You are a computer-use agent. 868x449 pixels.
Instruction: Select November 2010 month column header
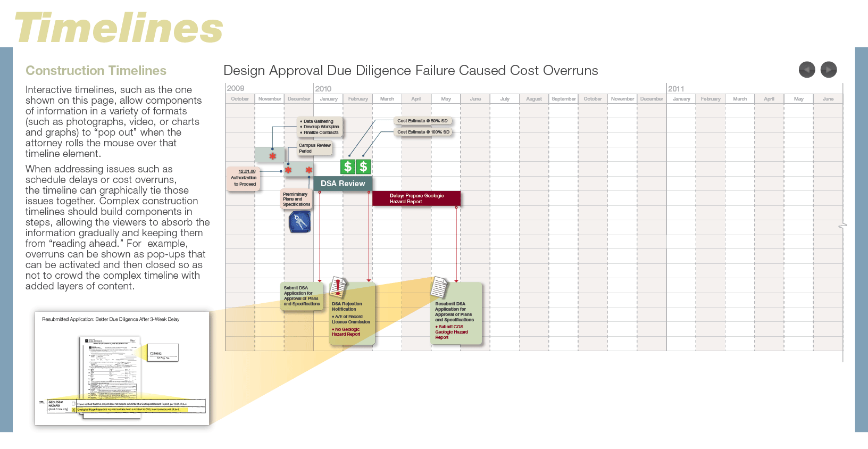[622, 99]
